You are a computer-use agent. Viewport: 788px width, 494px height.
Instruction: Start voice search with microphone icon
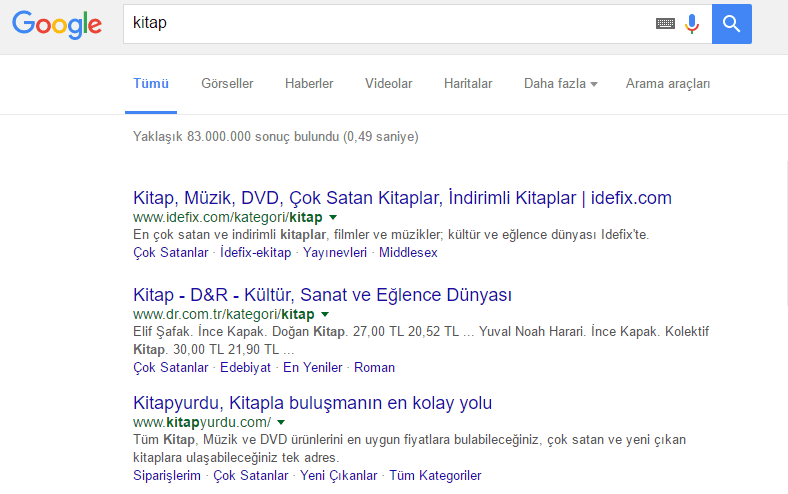coord(692,23)
